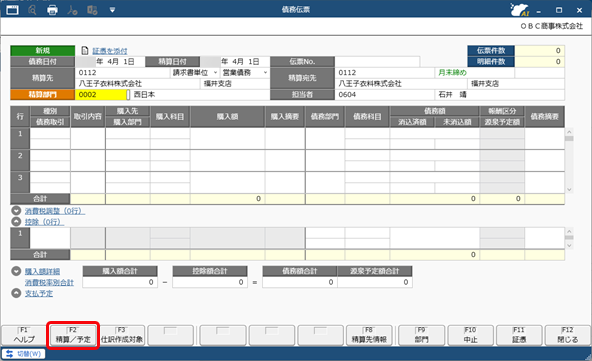Open the 支払予定 link
The width and height of the screenshot is (592, 361).
[x=39, y=293]
